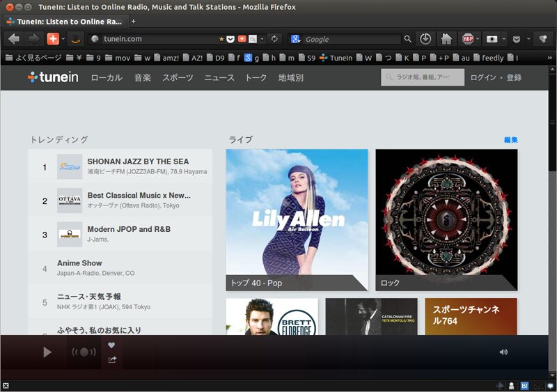Click the TuneIn logo

[x=53, y=77]
